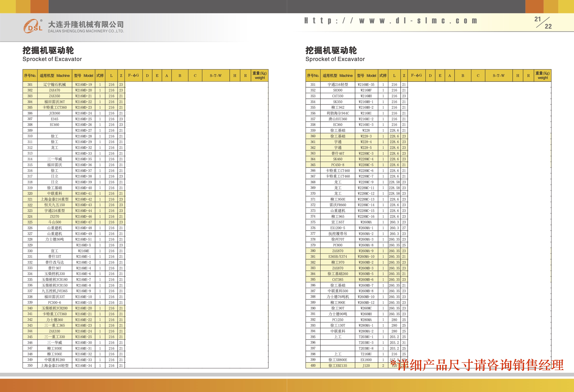Select the 普什46T cell
This screenshot has width=574, height=392.
(x=338, y=153)
